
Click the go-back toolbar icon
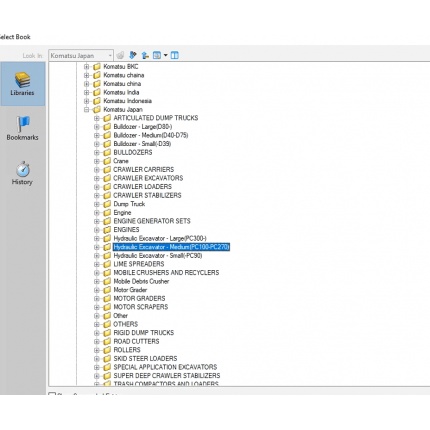coord(120,55)
